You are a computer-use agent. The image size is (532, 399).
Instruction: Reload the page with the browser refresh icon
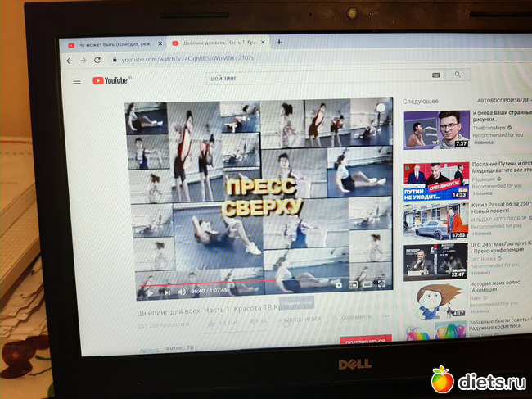97,60
